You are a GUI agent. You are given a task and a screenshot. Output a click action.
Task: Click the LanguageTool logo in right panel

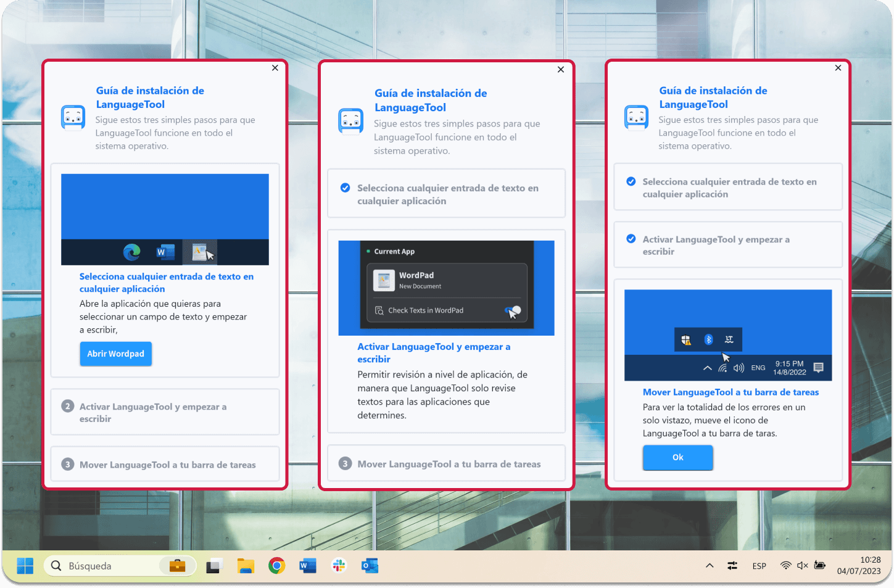tap(636, 117)
